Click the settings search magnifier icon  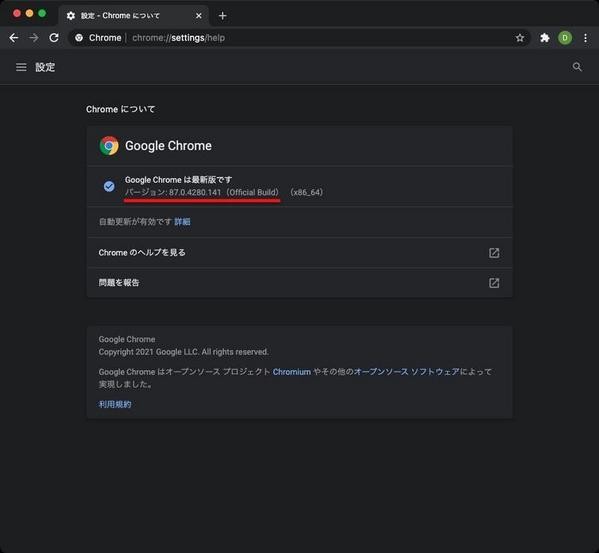(x=577, y=67)
